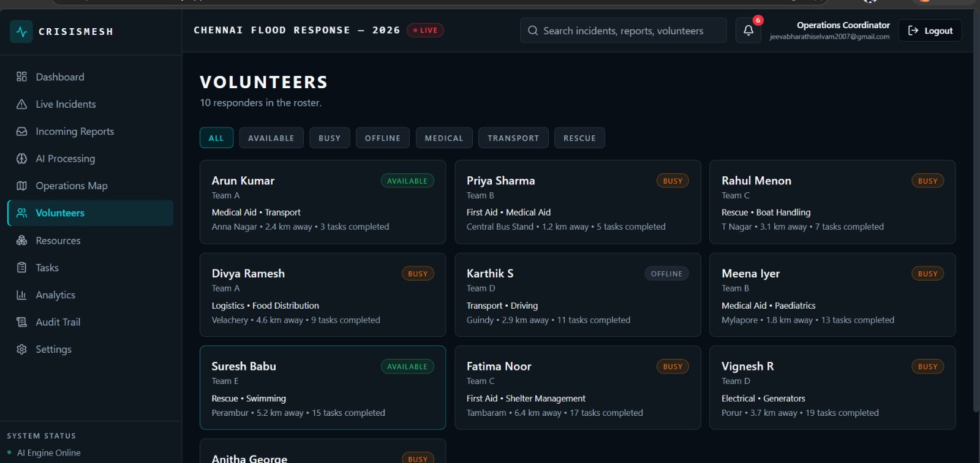Select the Rescue filter chip
980x463 pixels.
(x=579, y=138)
